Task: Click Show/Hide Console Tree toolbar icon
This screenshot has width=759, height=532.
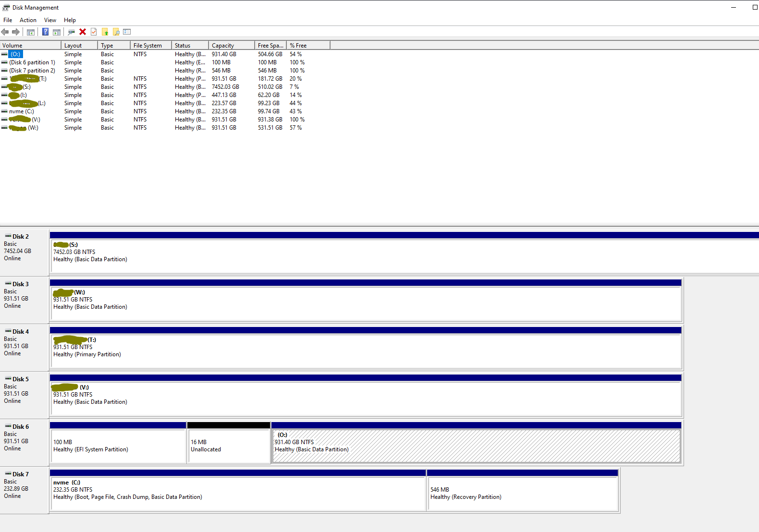Action: coord(31,32)
